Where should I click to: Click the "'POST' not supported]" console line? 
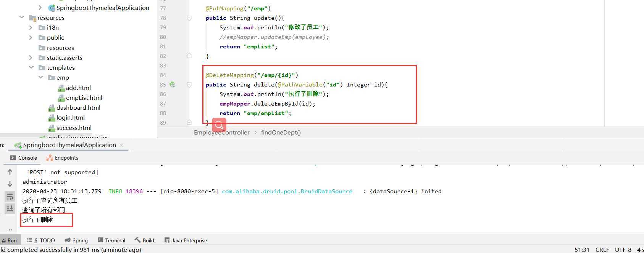point(63,172)
